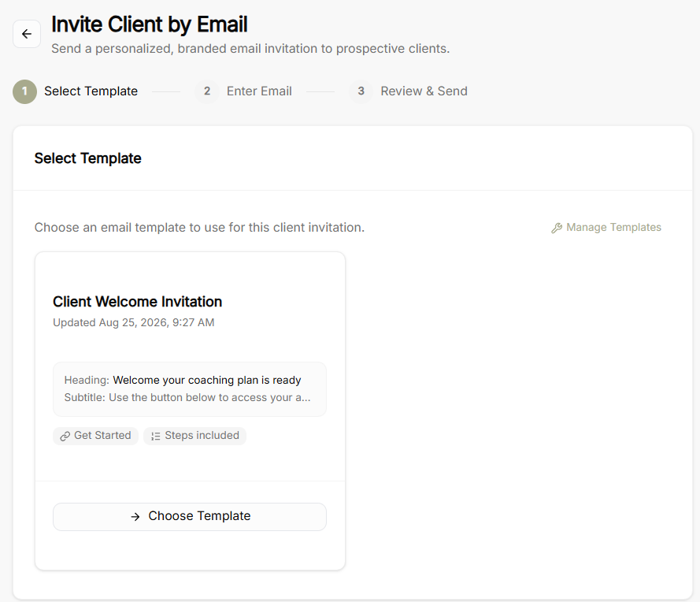Click the template preview heading box
This screenshot has height=602, width=700.
190,389
